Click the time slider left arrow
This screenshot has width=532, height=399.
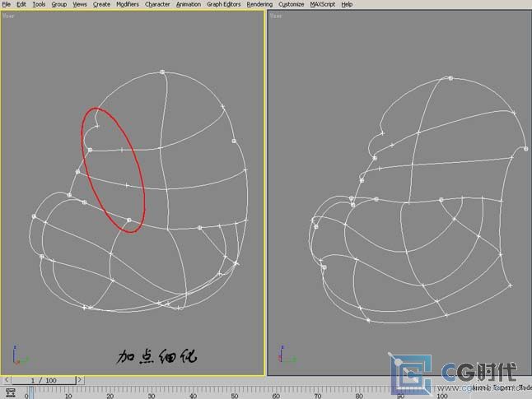point(5,380)
